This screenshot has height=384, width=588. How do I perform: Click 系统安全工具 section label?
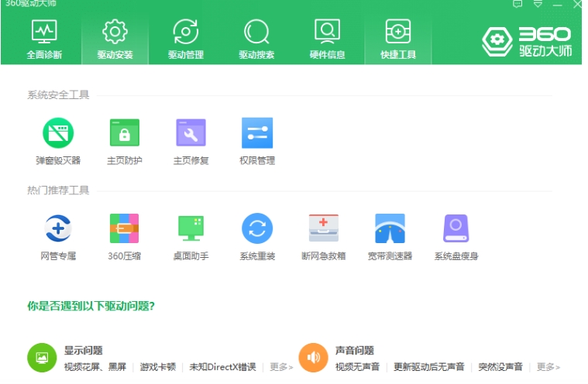click(58, 94)
